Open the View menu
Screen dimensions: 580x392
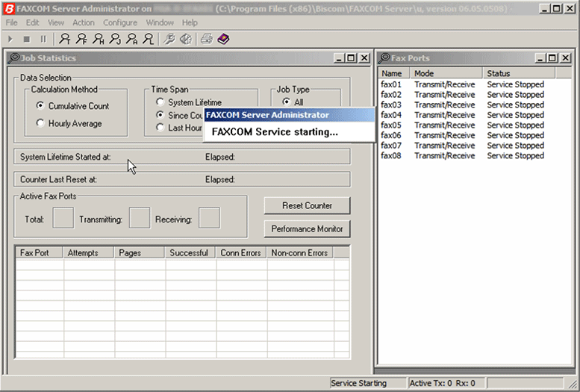pos(56,22)
